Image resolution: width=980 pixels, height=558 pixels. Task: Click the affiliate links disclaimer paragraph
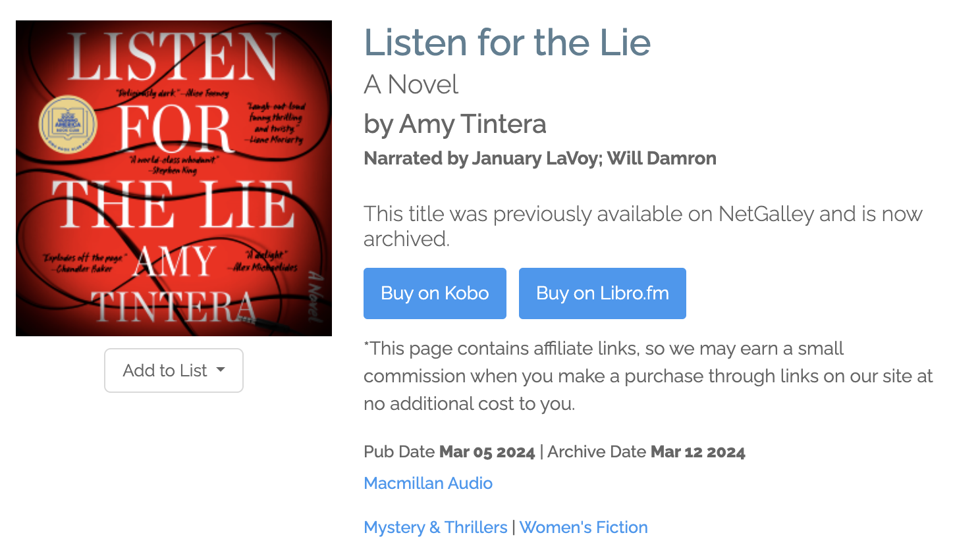tap(648, 376)
